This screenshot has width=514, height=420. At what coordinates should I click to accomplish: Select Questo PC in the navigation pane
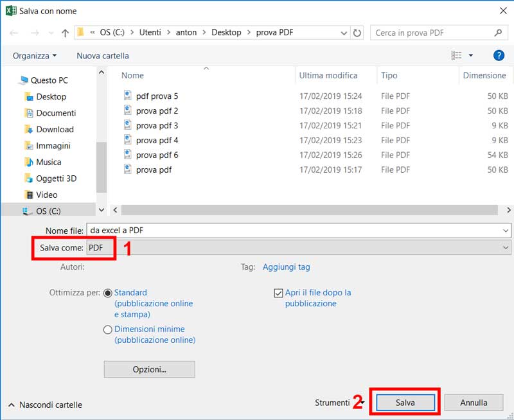[49, 80]
